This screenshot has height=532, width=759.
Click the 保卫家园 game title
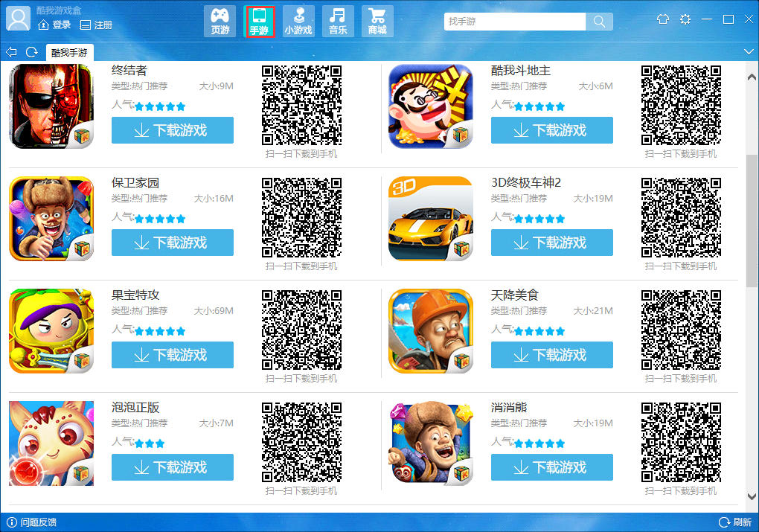pyautogui.click(x=135, y=182)
